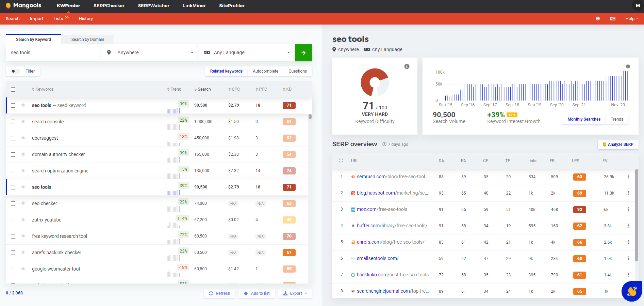Click the green search arrow button

303,53
